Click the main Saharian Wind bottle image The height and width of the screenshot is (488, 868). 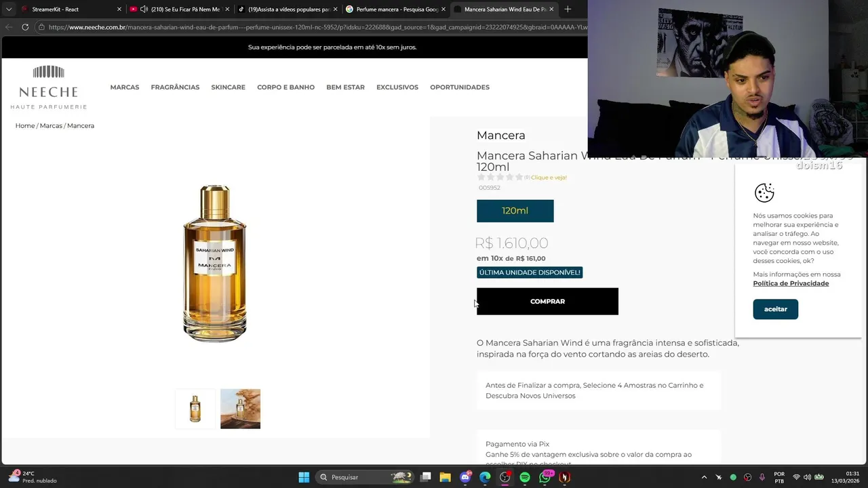[x=215, y=263]
